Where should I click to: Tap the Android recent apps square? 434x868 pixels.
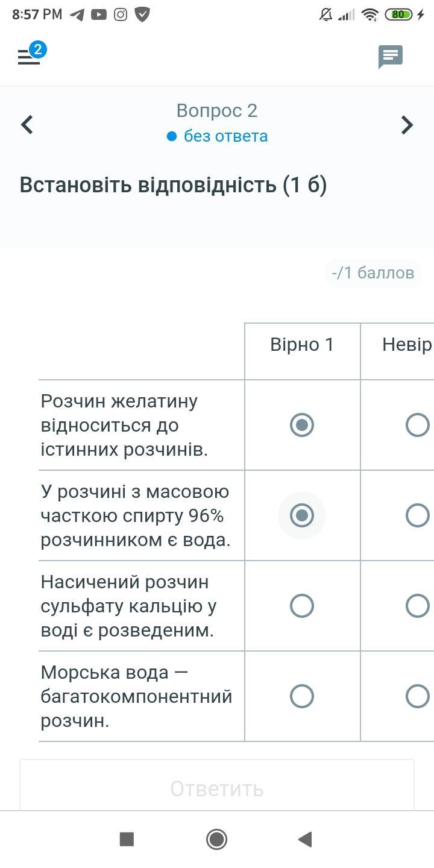[127, 839]
